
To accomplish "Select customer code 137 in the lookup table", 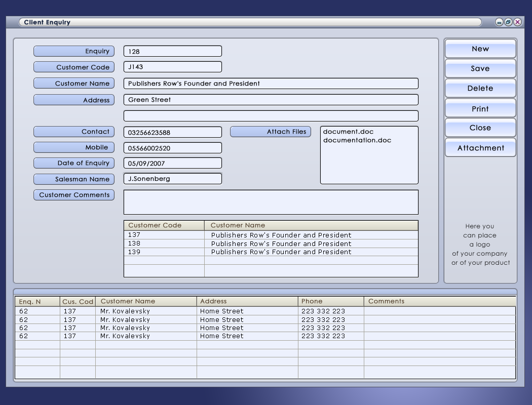I will [x=162, y=235].
